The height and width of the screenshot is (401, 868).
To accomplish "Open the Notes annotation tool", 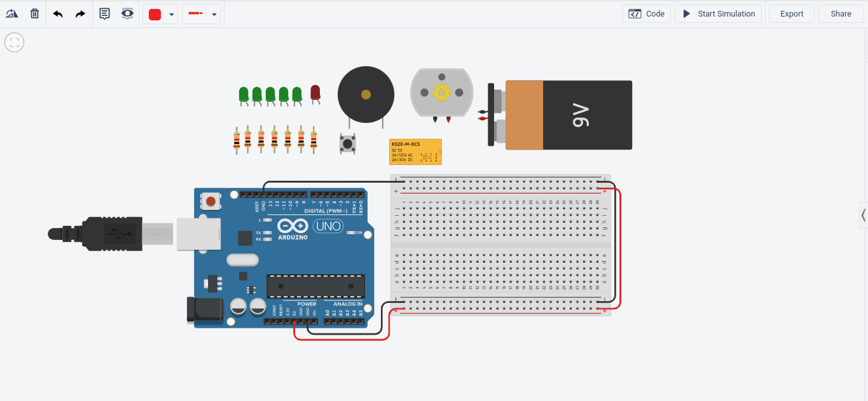I will 104,13.
